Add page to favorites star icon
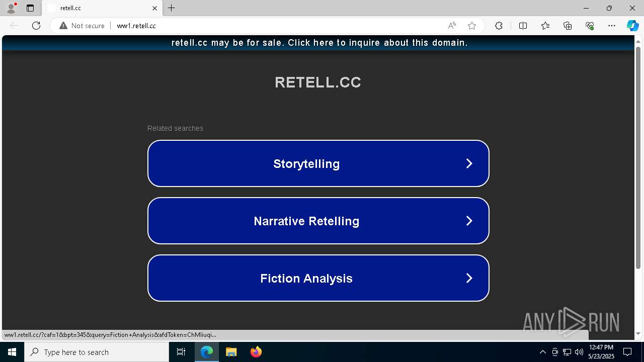 pyautogui.click(x=472, y=26)
